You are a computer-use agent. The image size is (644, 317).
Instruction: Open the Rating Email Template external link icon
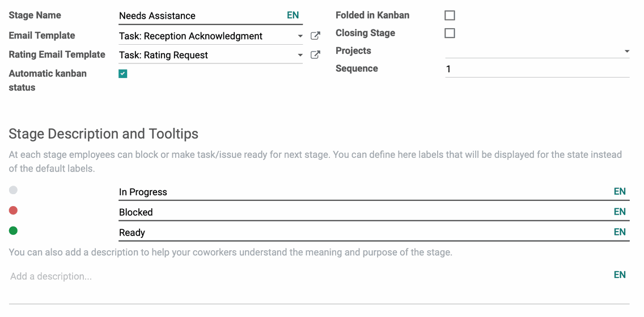pos(315,54)
